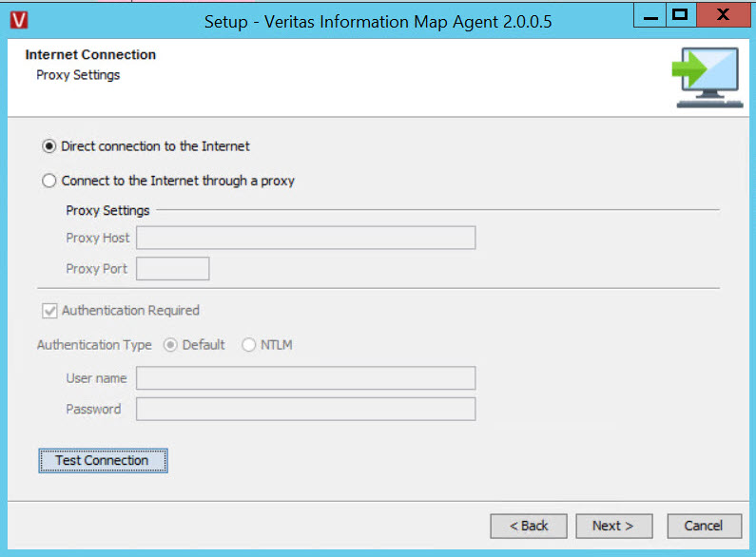Proceed with the Next button
The image size is (756, 557).
tap(613, 526)
